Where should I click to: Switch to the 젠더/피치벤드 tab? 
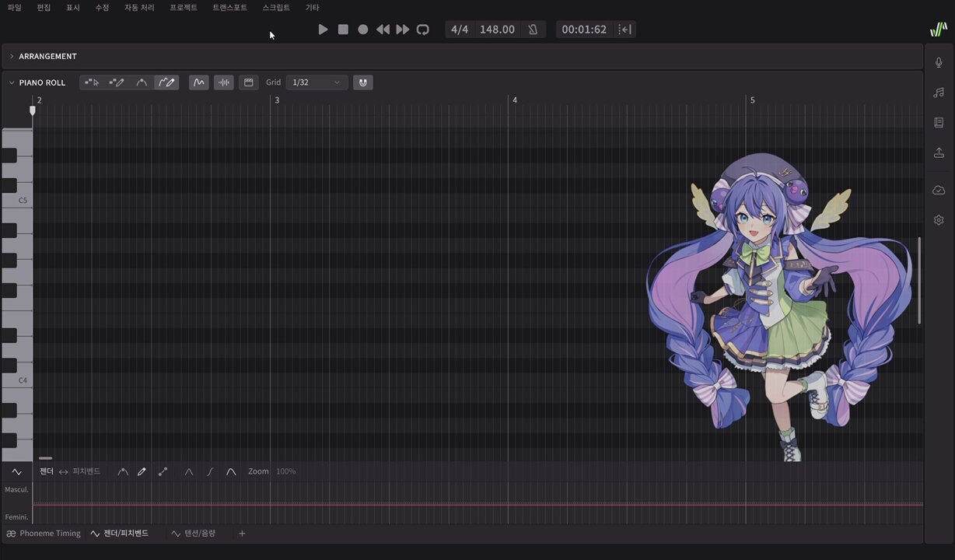[120, 534]
